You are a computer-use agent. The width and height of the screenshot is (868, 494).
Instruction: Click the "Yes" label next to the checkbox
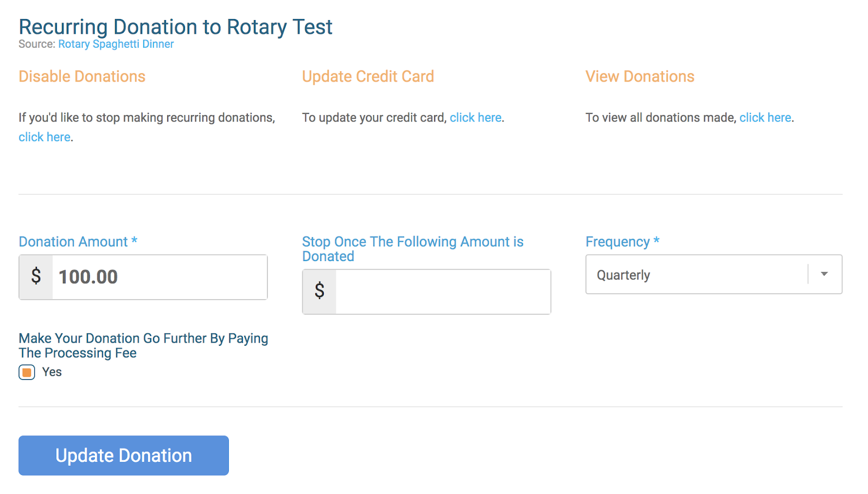coord(52,372)
